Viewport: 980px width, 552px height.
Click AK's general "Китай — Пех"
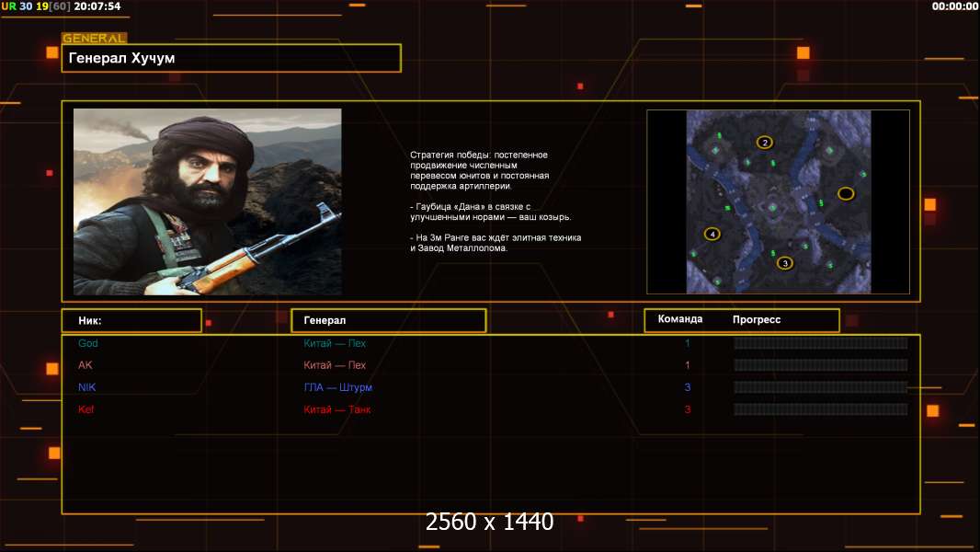(x=335, y=365)
